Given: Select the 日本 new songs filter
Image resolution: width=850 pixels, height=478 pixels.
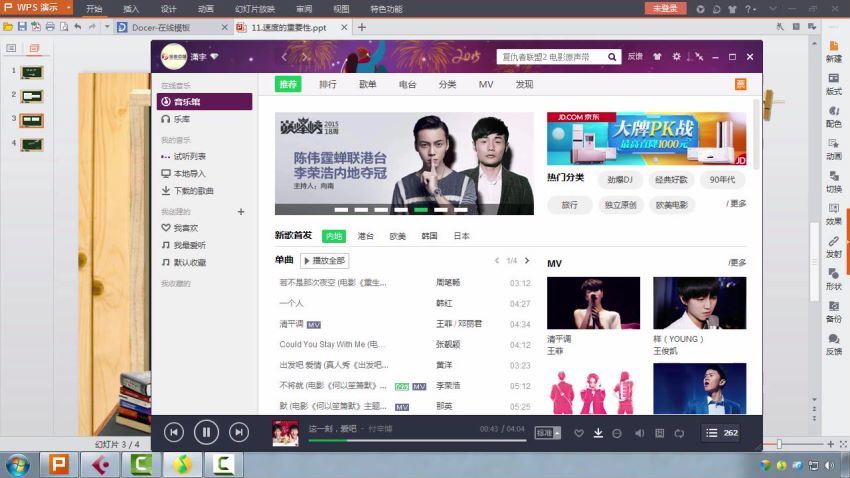Looking at the screenshot, I should tap(461, 236).
